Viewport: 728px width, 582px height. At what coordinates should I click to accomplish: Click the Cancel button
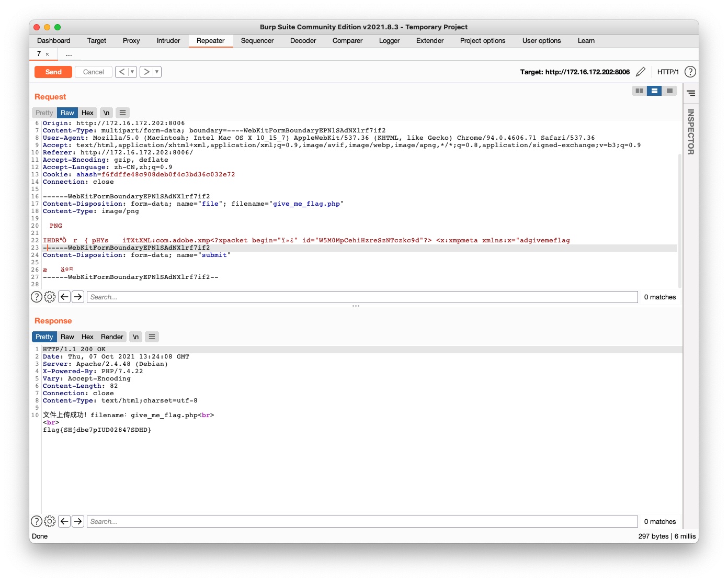(94, 72)
